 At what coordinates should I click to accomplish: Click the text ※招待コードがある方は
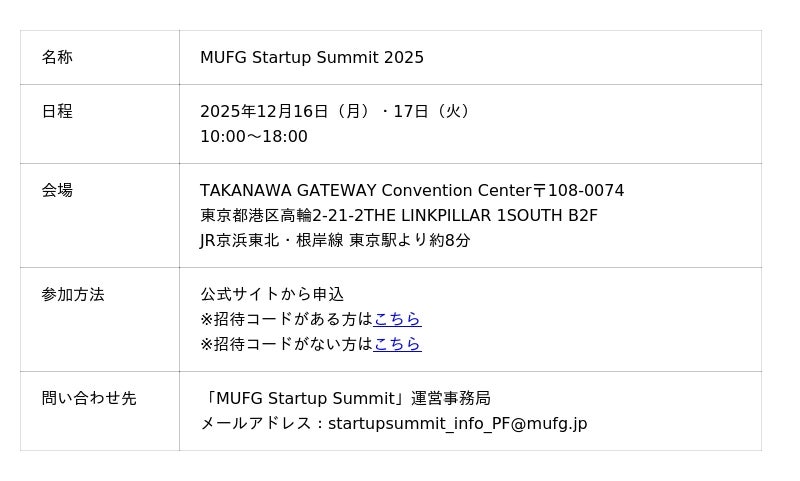tap(286, 319)
